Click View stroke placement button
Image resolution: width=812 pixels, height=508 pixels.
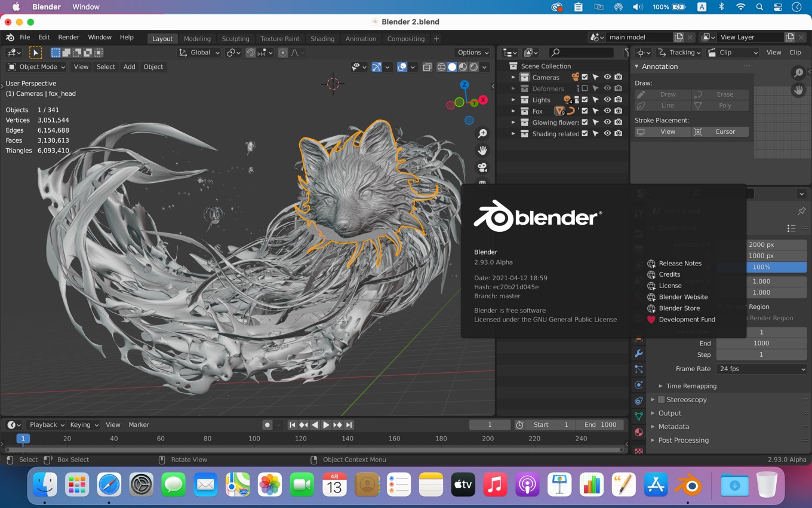tap(663, 131)
